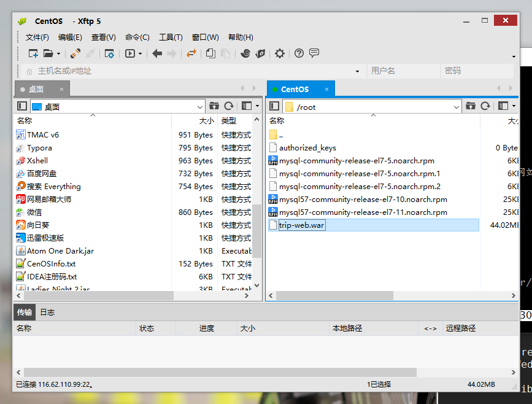
Task: Click the new terminal play icon
Action: point(130,53)
